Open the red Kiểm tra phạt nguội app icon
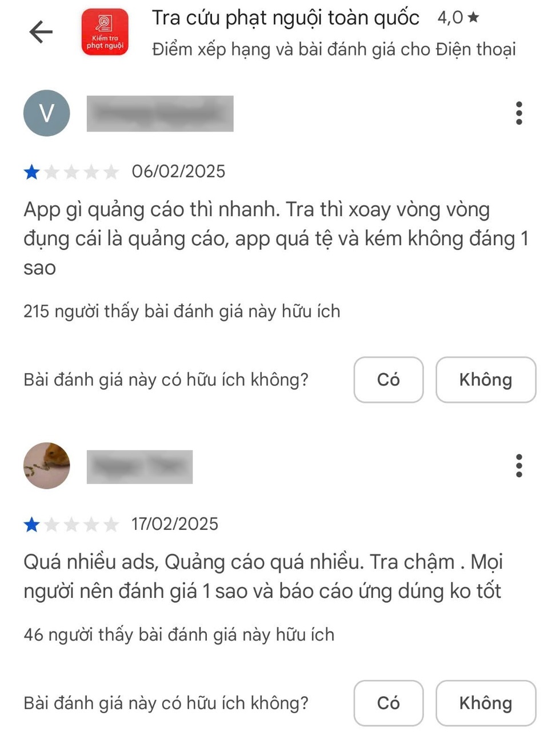 tap(105, 32)
